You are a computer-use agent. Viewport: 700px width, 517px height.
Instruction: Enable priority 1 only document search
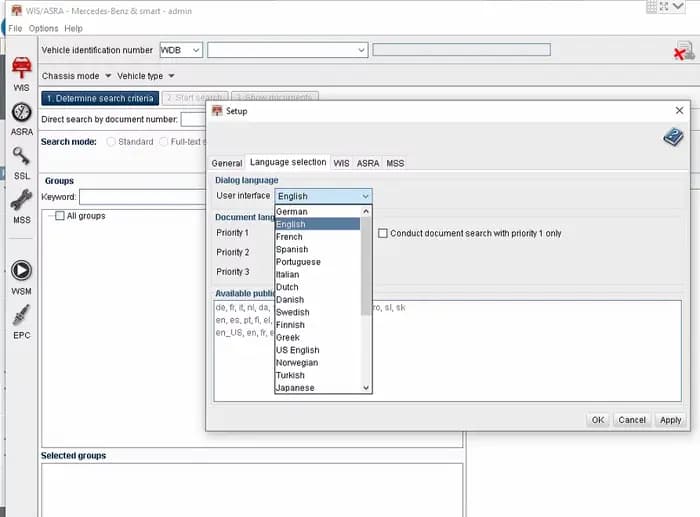click(383, 233)
